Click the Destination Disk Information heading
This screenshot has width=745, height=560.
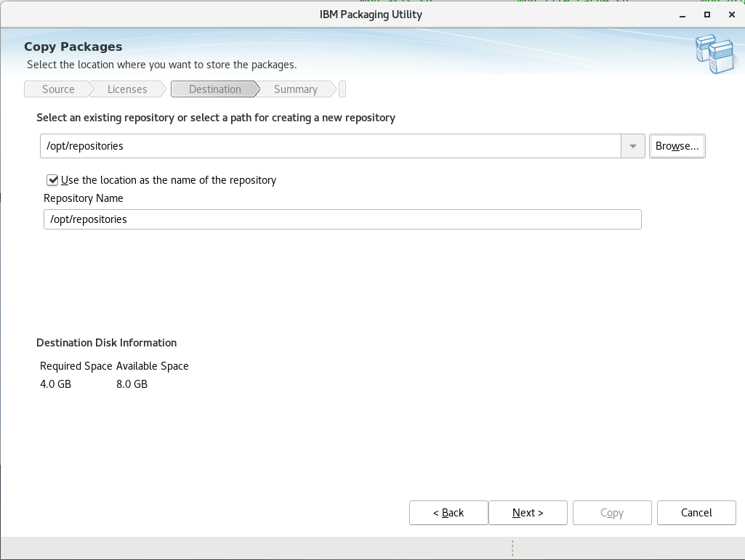106,343
